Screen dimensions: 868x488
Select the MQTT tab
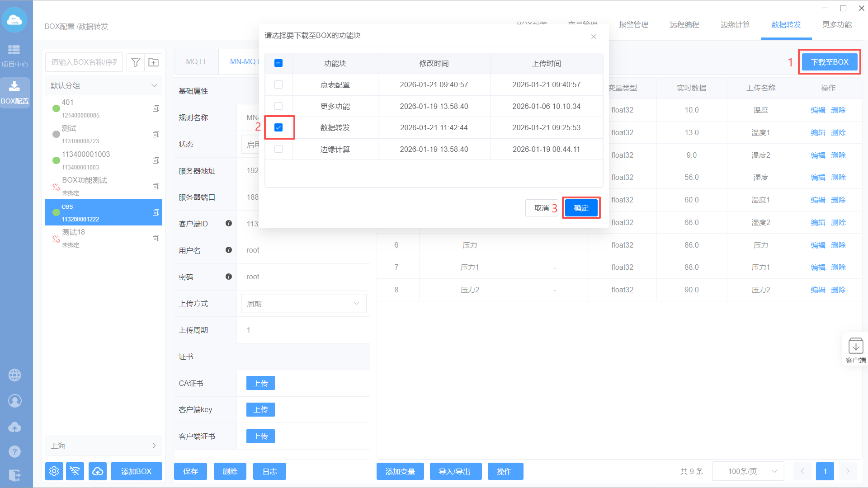(196, 61)
